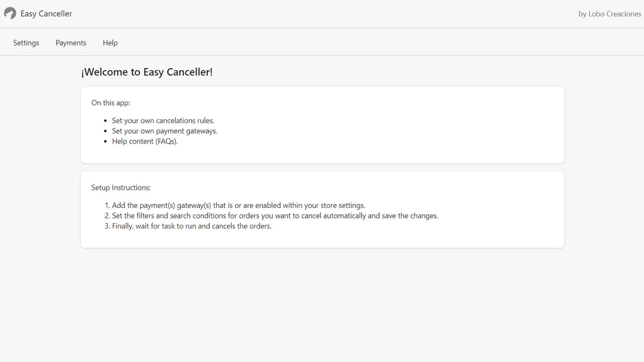Select setup step about adding payment gateways
The width and height of the screenshot is (644, 362).
(x=238, y=205)
